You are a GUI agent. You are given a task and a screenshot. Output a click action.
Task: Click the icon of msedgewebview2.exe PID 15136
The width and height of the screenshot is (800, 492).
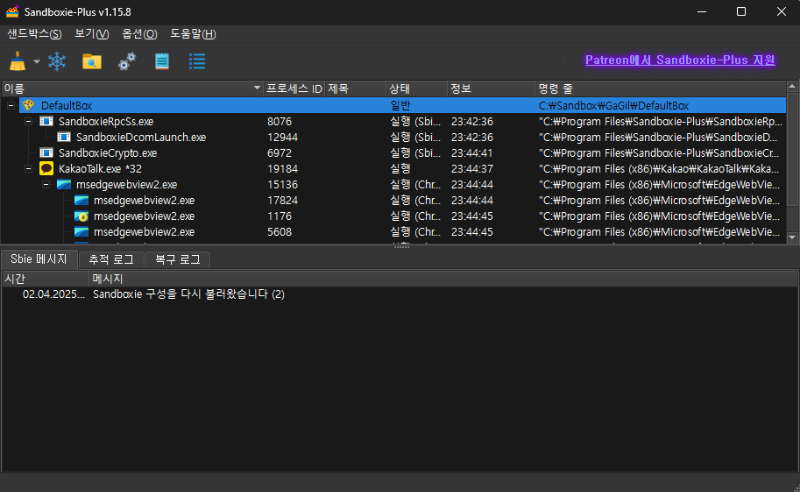point(64,185)
